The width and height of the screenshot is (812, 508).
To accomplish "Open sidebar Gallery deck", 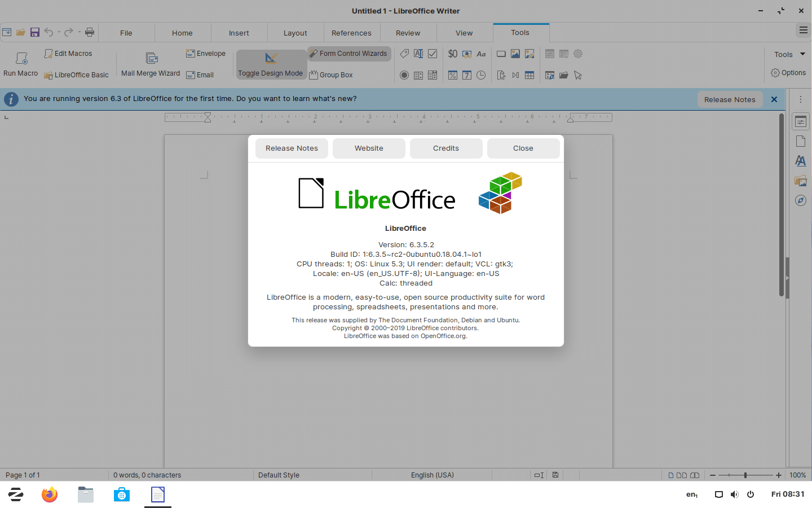I will 801,181.
